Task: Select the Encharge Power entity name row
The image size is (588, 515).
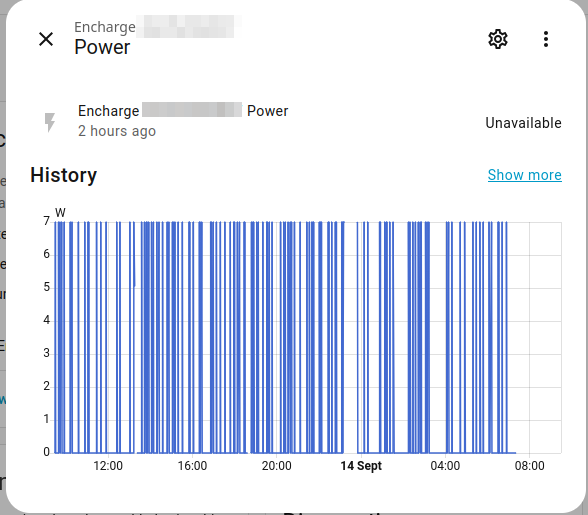Action: tap(183, 111)
